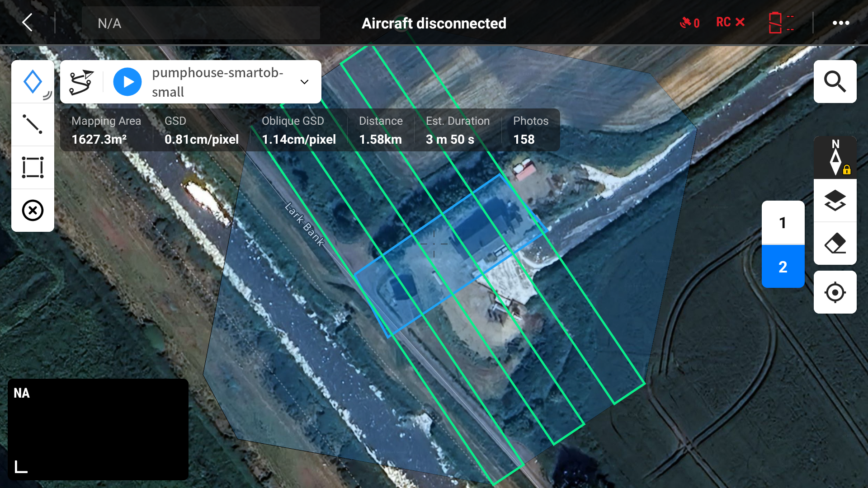Screen dimensions: 868x488
Task: Click the circled X clear button
Action: pos(33,210)
